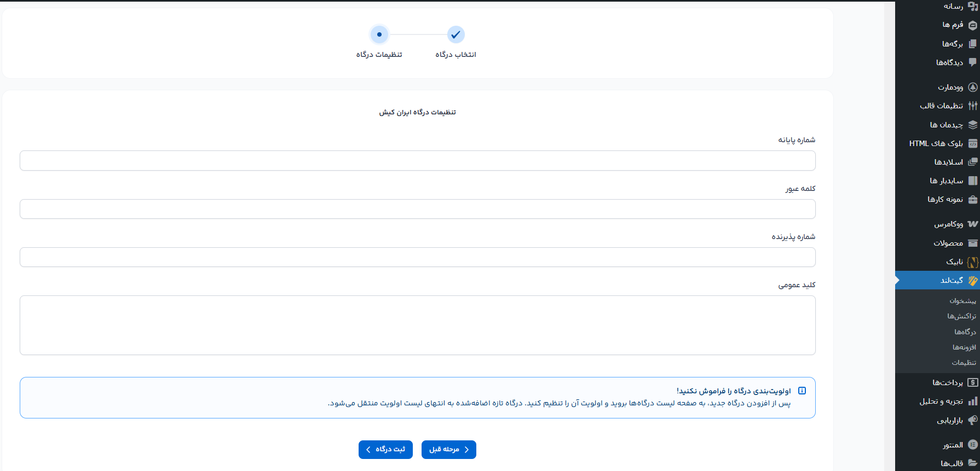980x471 pixels.
Task: Focus the کلمه عبور input field
Action: coord(418,209)
